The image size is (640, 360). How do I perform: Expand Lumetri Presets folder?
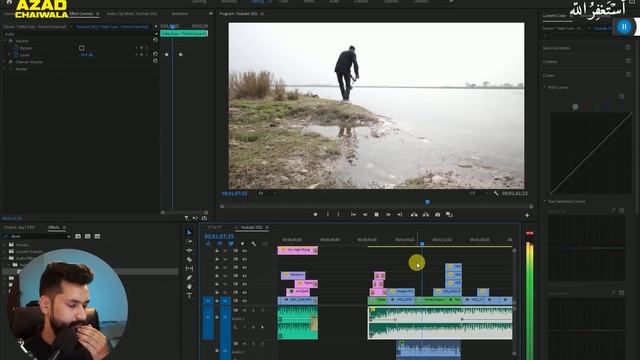tap(5, 251)
